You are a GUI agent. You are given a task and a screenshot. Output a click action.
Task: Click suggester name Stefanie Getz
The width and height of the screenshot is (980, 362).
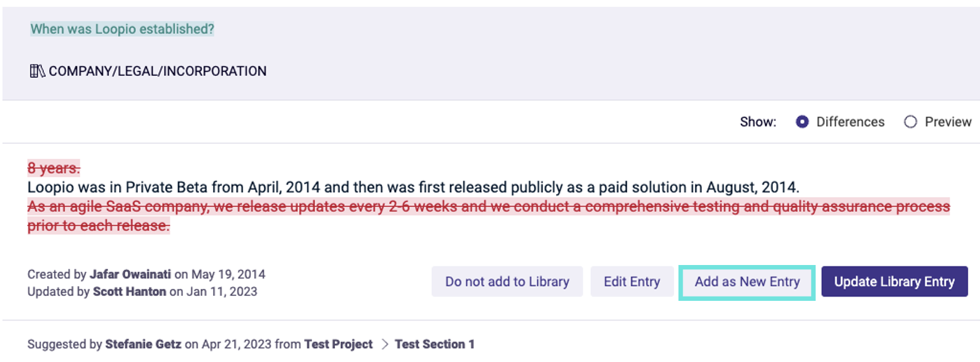pos(143,344)
